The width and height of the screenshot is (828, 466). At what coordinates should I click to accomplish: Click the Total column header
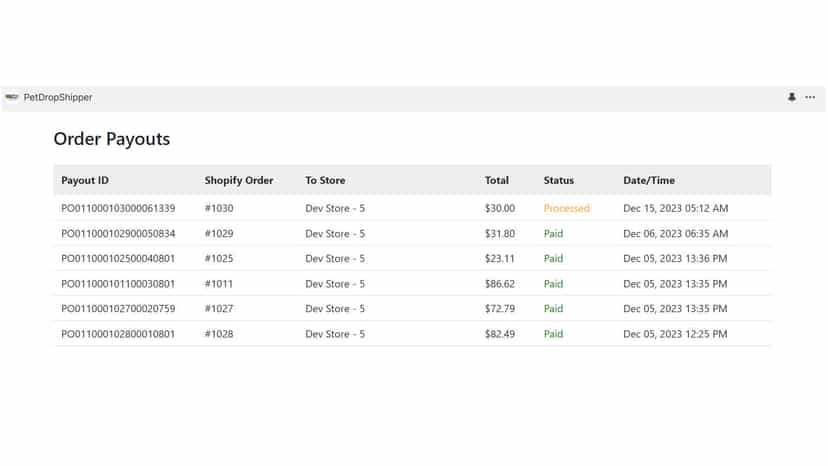click(497, 180)
